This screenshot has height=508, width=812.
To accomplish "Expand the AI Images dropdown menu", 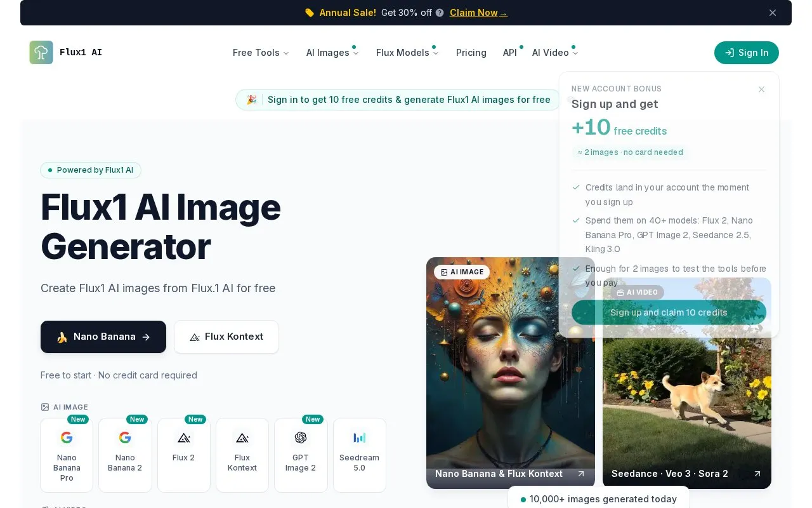I will (332, 53).
